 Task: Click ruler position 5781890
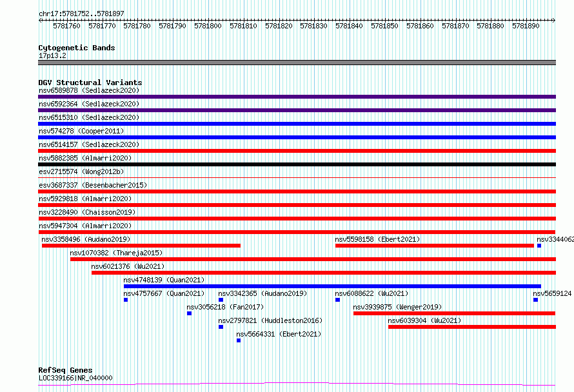pyautogui.click(x=526, y=26)
